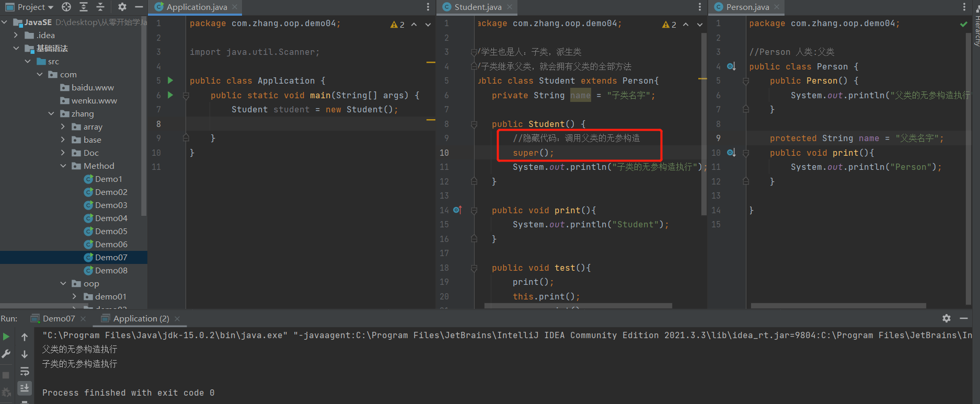Collapse the JavaSE project root
The height and width of the screenshot is (404, 980).
pos(5,22)
